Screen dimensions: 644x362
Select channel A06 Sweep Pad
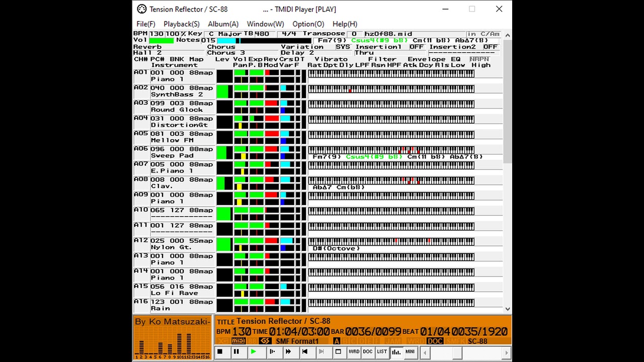[174, 152]
